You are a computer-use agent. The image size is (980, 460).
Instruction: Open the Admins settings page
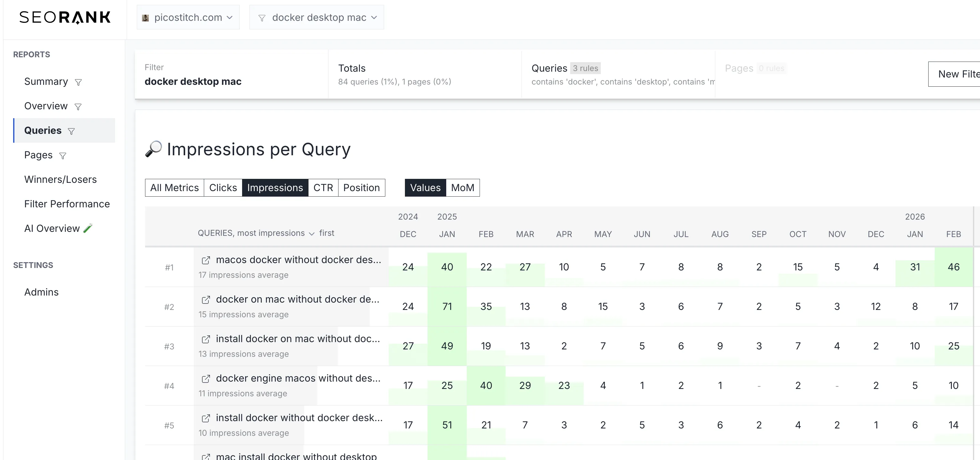pos(41,292)
